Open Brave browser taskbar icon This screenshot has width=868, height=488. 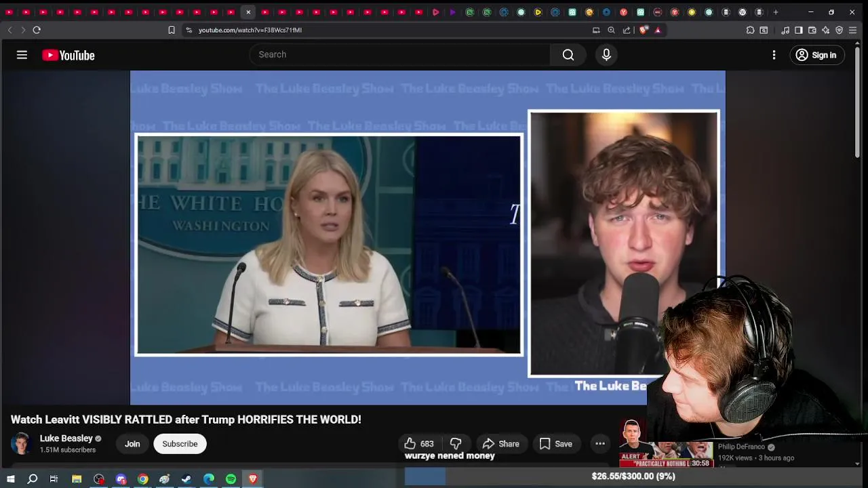point(253,479)
